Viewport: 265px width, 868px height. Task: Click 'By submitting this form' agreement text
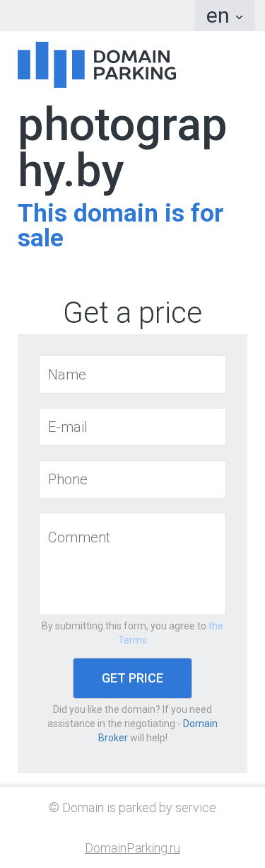[124, 626]
